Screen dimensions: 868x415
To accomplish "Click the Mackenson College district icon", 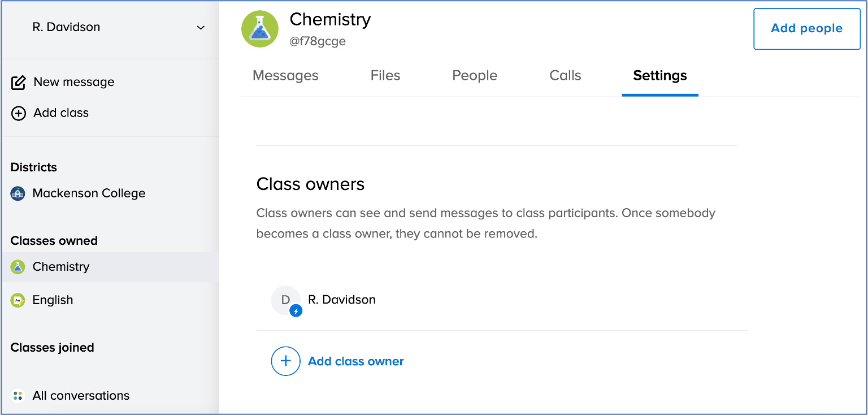I will (18, 194).
